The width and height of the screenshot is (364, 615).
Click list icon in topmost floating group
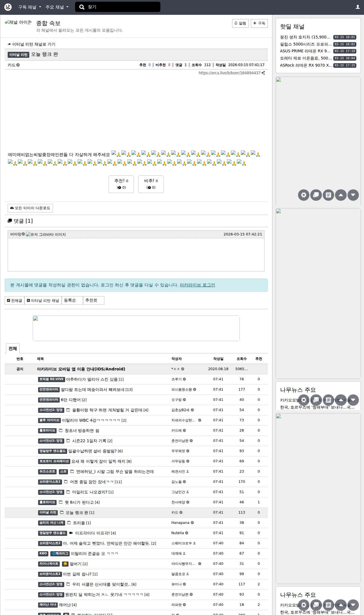tap(328, 195)
